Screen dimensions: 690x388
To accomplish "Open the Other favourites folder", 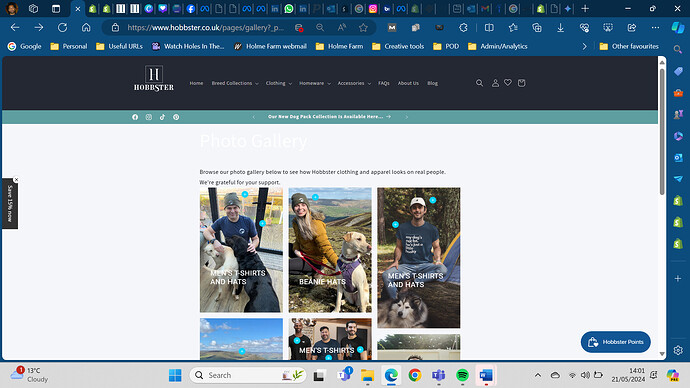I will point(629,46).
